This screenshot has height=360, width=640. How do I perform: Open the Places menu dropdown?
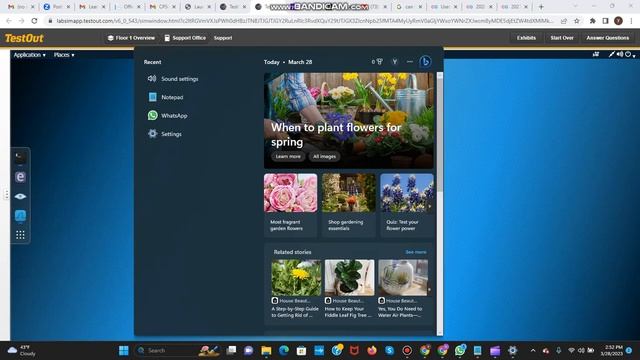pyautogui.click(x=64, y=55)
